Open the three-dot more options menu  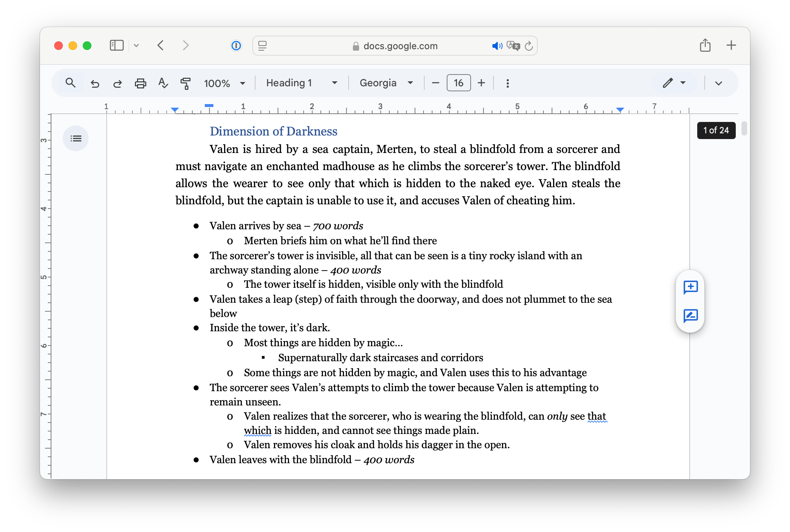[507, 83]
